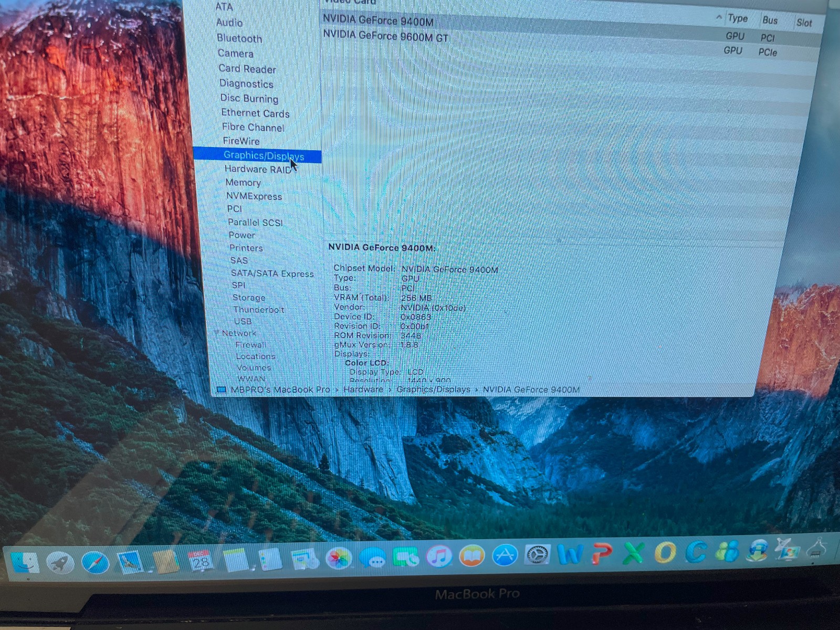
Task: Open the globe with green arrow icon
Action: (758, 551)
